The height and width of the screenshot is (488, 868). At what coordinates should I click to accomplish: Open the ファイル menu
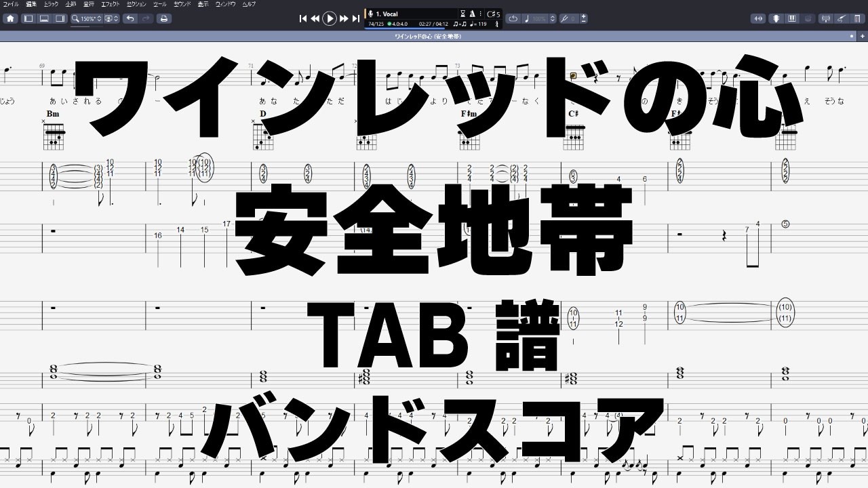pyautogui.click(x=11, y=4)
